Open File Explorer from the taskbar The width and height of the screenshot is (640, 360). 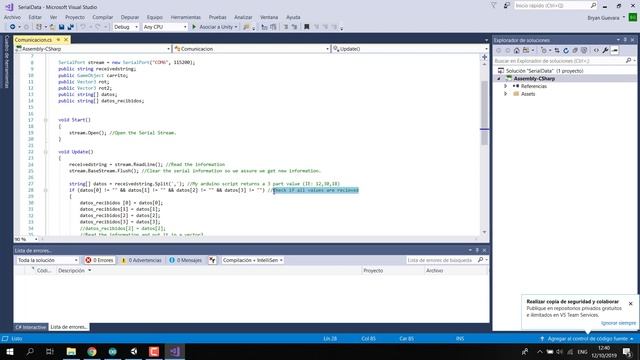[71, 351]
